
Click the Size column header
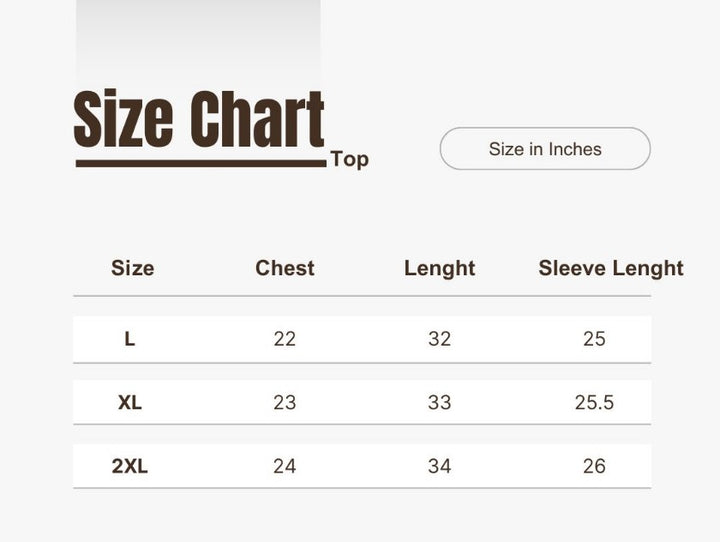coord(132,268)
